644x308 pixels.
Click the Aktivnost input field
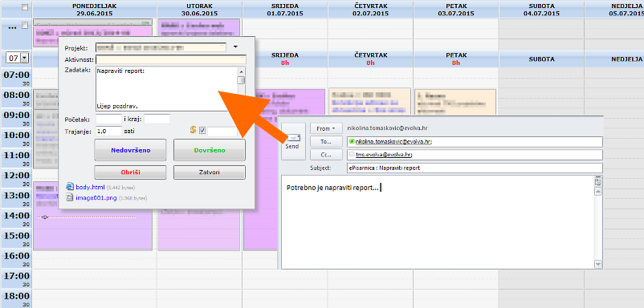(171, 60)
